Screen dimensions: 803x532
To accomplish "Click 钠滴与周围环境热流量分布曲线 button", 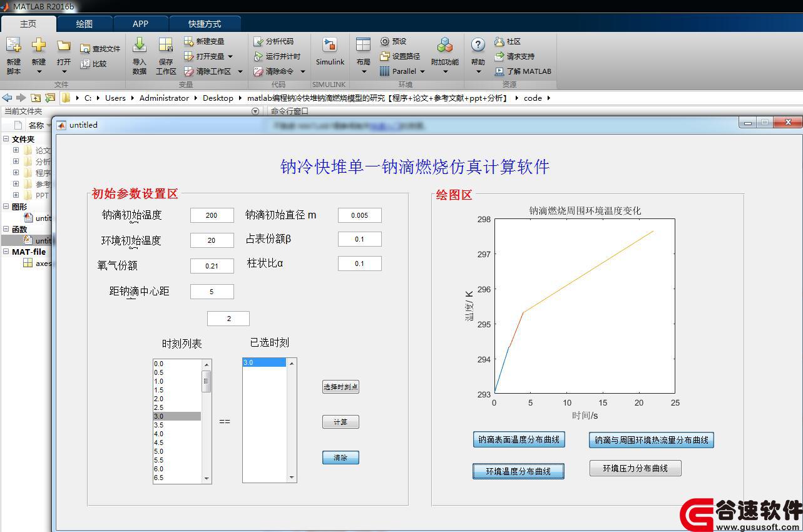I will click(x=652, y=440).
